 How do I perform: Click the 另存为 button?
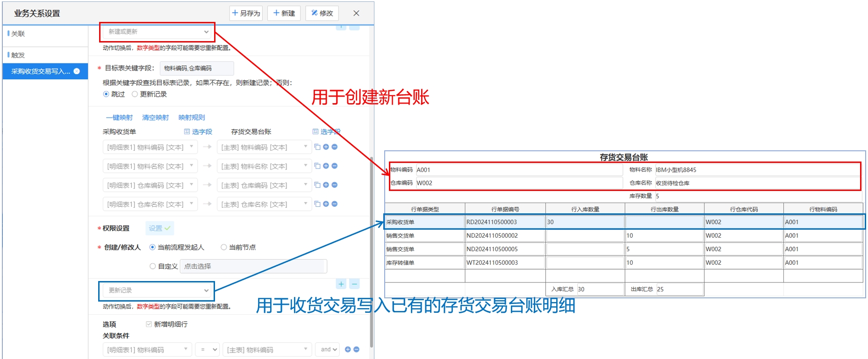pos(246,13)
